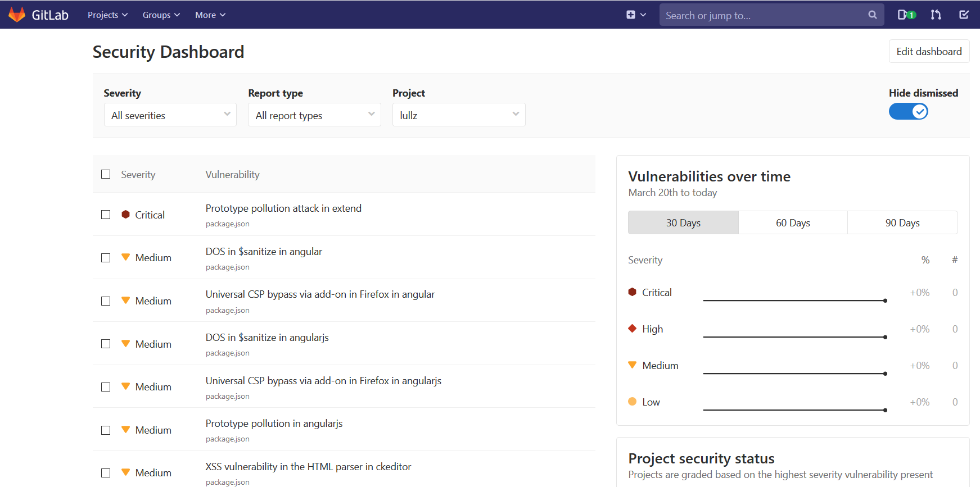Screen dimensions: 980x487
Task: Open the new item plus icon
Action: pyautogui.click(x=631, y=15)
